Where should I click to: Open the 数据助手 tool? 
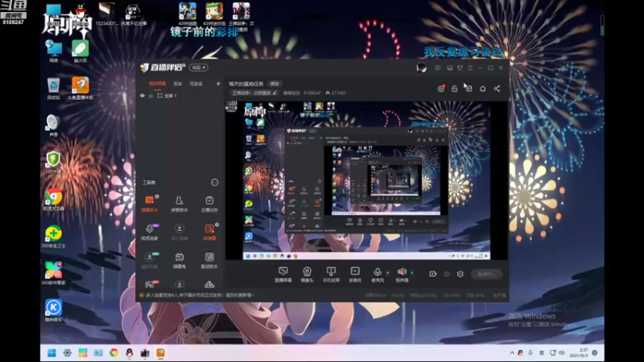(x=209, y=260)
